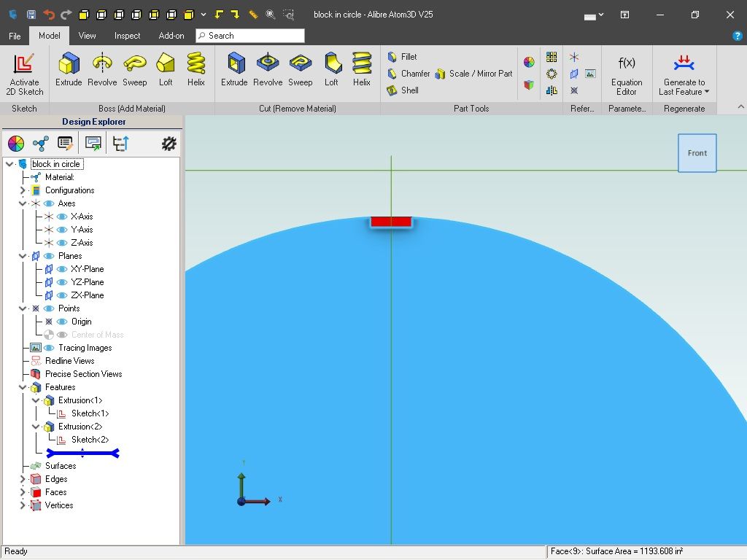Click the Save icon in the title bar

pyautogui.click(x=31, y=15)
